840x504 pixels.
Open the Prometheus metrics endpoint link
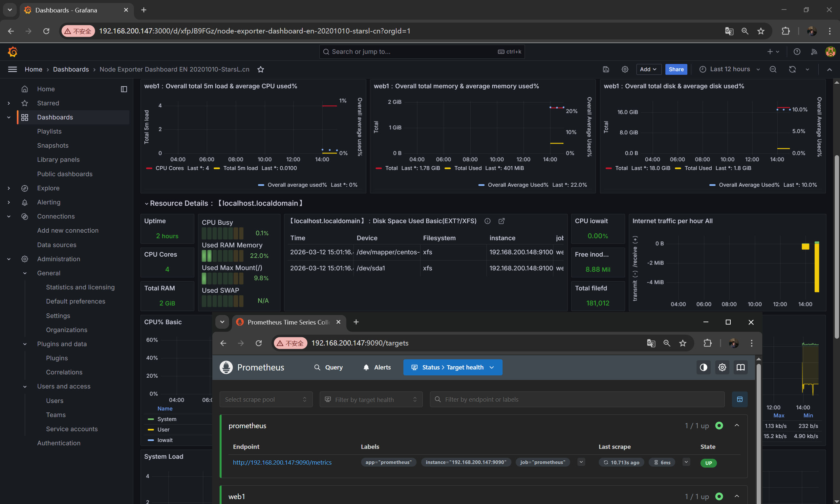coord(282,462)
